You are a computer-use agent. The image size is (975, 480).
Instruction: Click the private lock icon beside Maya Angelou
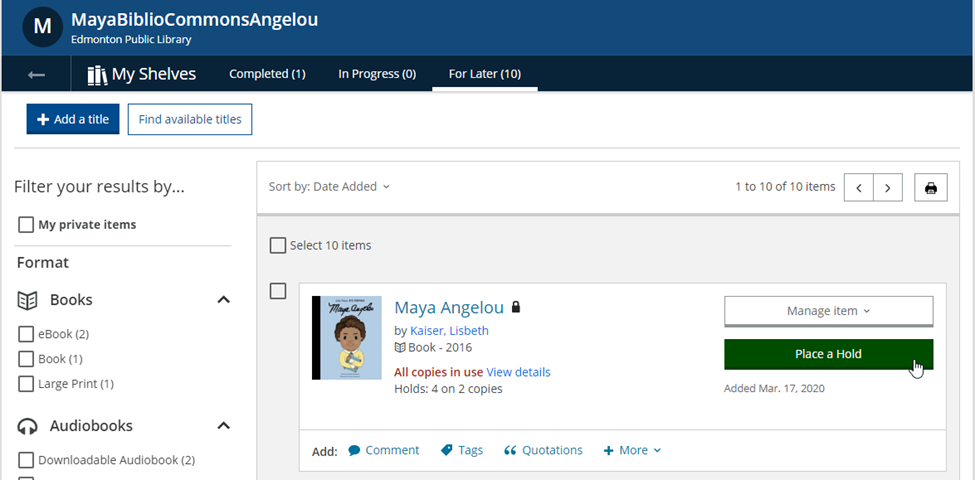pyautogui.click(x=515, y=307)
